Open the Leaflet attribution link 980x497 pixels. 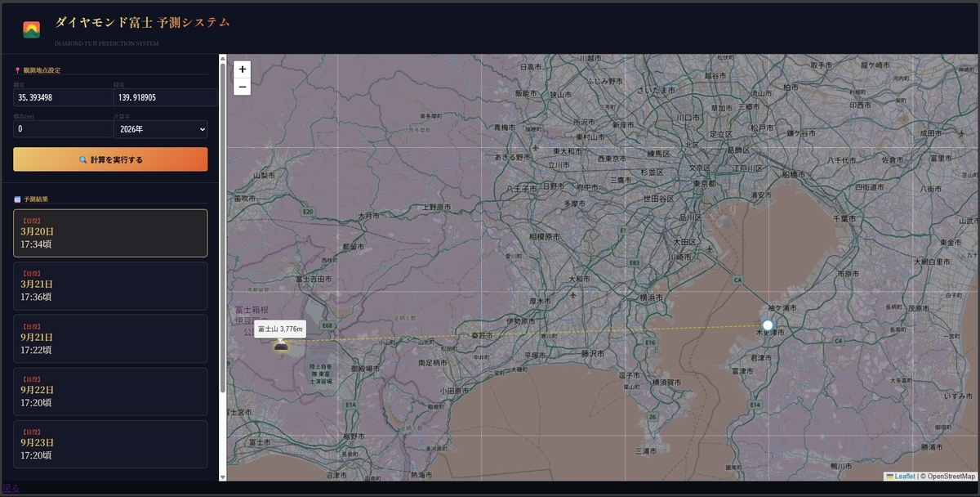[900, 476]
